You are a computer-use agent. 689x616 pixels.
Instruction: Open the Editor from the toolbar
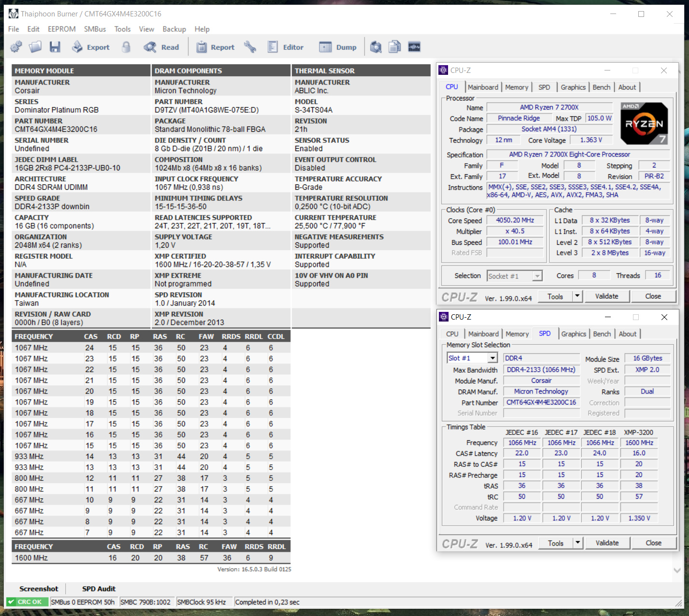[285, 47]
